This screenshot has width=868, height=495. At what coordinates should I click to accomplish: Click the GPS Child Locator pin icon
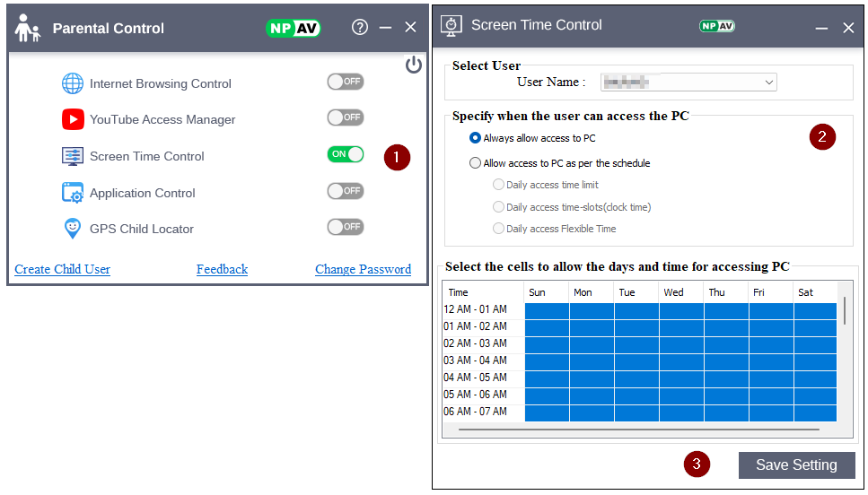pyautogui.click(x=73, y=229)
